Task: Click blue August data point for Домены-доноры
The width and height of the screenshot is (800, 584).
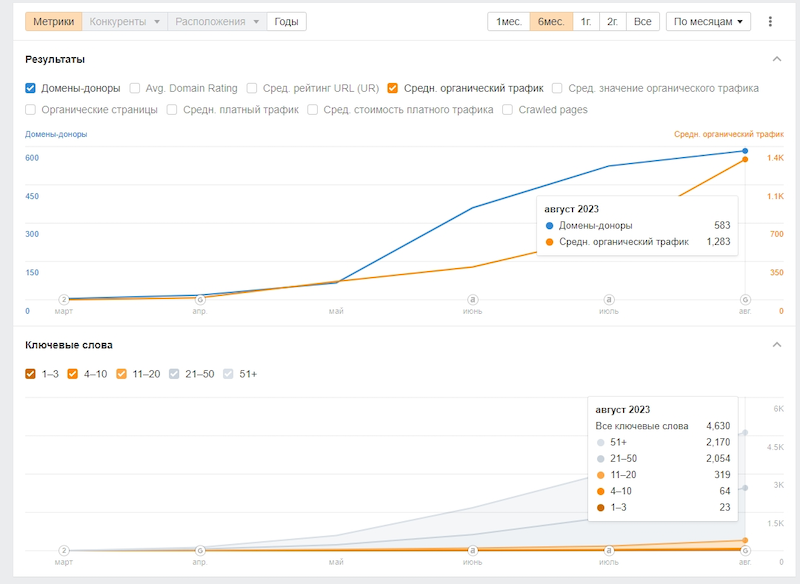Action: (x=744, y=151)
